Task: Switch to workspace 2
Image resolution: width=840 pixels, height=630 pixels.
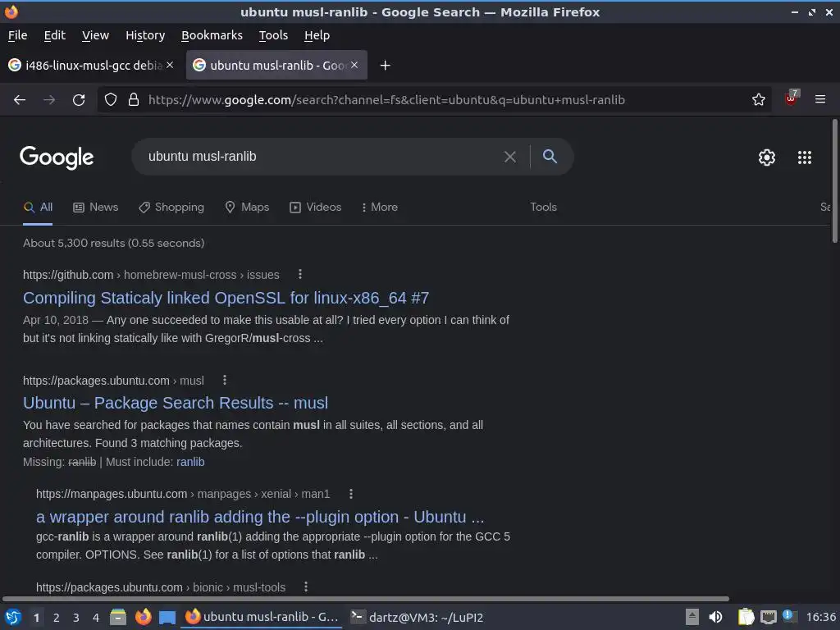Action: 57,618
